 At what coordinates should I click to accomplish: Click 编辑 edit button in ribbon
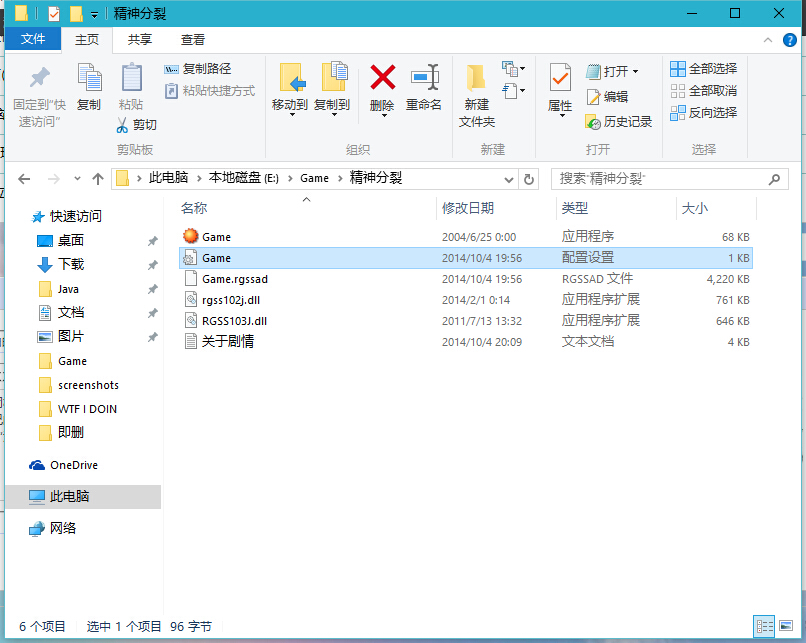point(607,97)
